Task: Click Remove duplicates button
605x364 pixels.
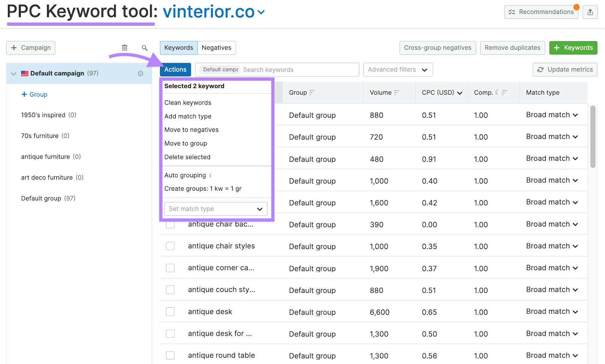Action: (x=512, y=48)
